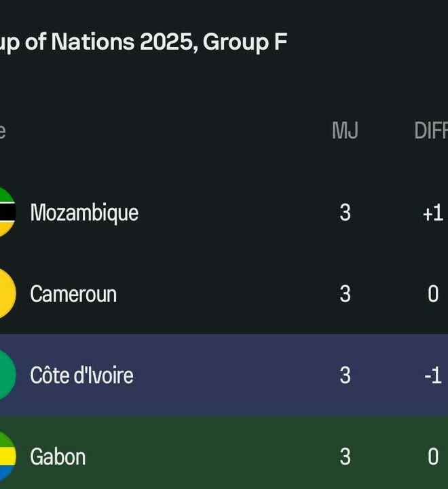The height and width of the screenshot is (489, 448).
Task: Sort by the MJ column header
Action: (x=345, y=131)
